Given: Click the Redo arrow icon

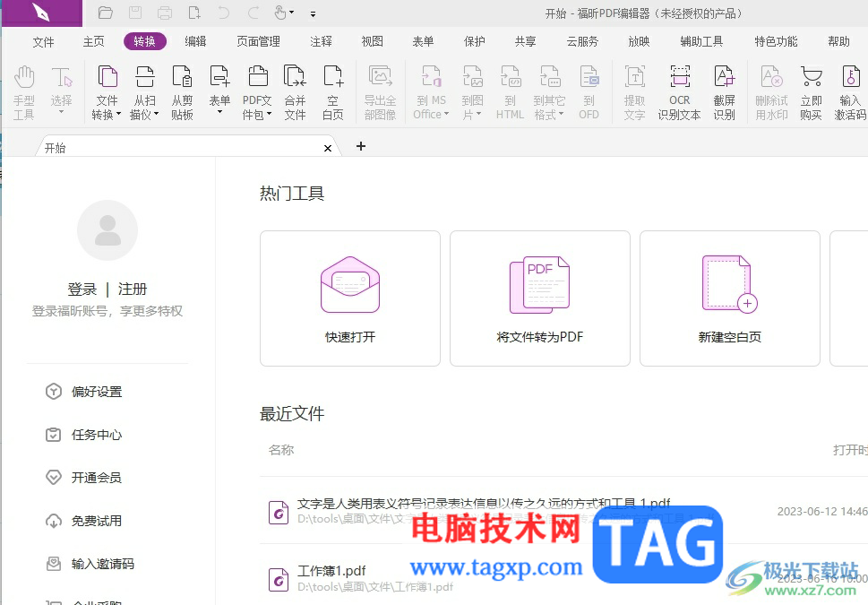Looking at the screenshot, I should 254,13.
